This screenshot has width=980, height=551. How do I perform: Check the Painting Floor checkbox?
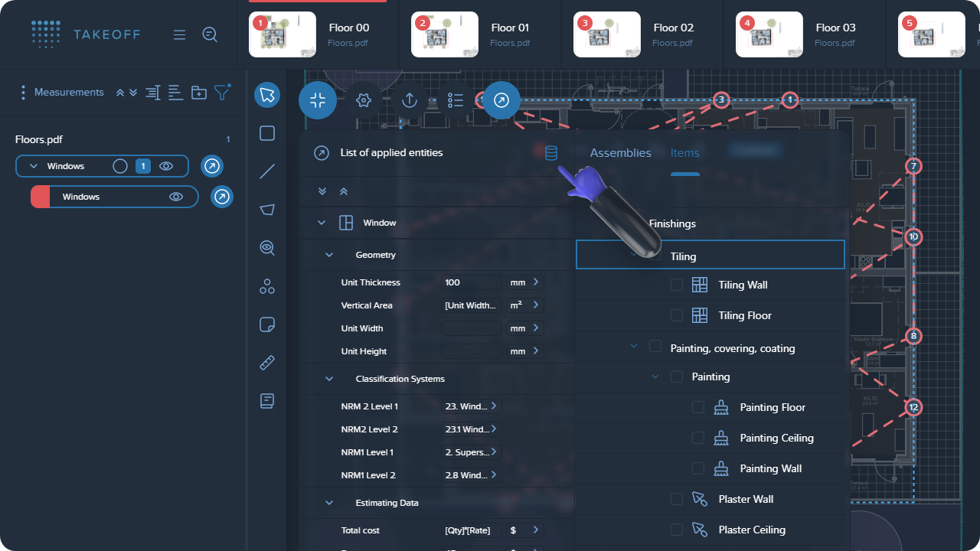(698, 407)
